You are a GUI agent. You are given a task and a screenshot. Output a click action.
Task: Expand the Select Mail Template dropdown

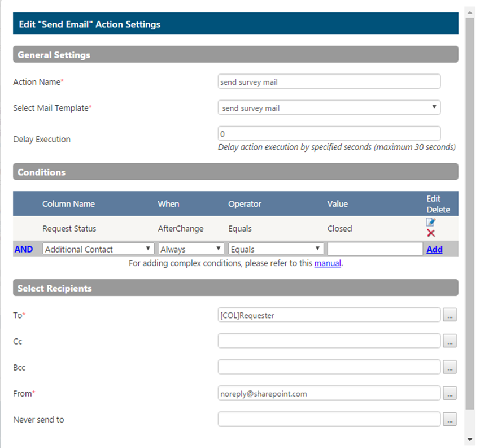coord(329,107)
